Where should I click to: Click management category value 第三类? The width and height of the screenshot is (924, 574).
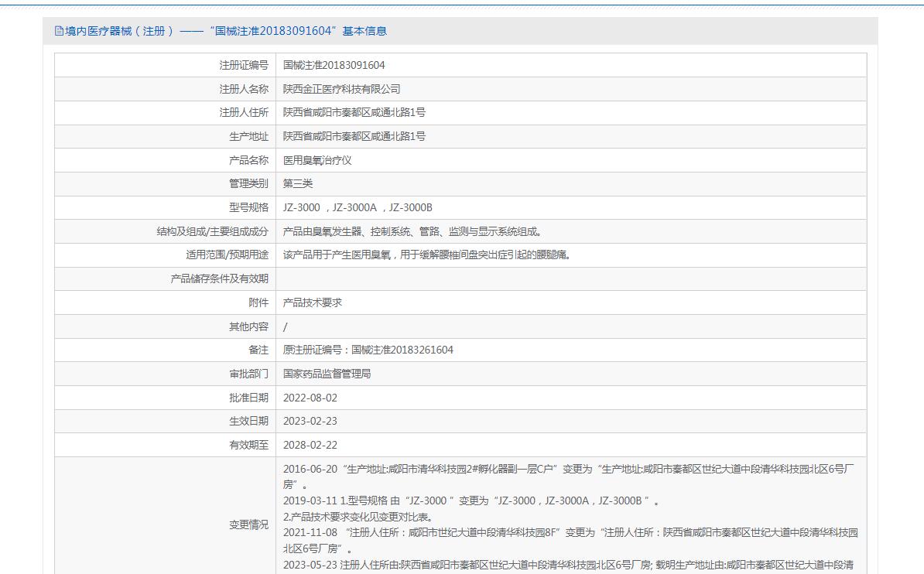298,183
